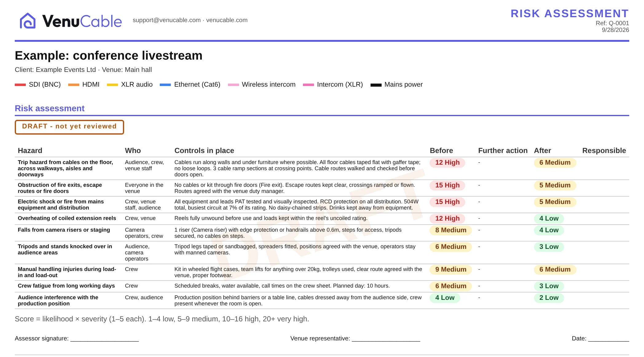Click the black Mains power legend swatch
Viewport: 644px width, 357px height.
tap(376, 85)
